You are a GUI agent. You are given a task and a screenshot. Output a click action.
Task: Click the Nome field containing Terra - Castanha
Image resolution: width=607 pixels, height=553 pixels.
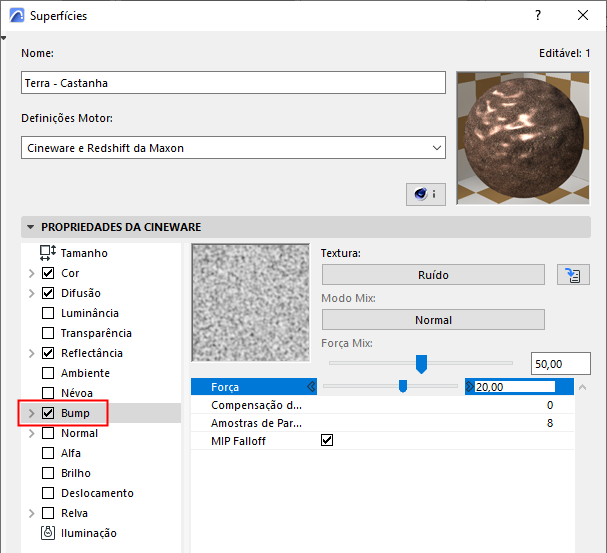coord(233,82)
